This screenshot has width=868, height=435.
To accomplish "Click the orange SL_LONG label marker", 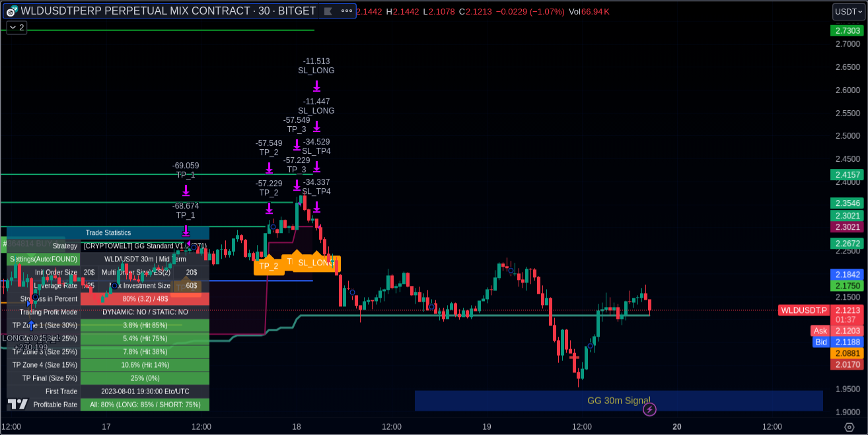I will [x=317, y=263].
